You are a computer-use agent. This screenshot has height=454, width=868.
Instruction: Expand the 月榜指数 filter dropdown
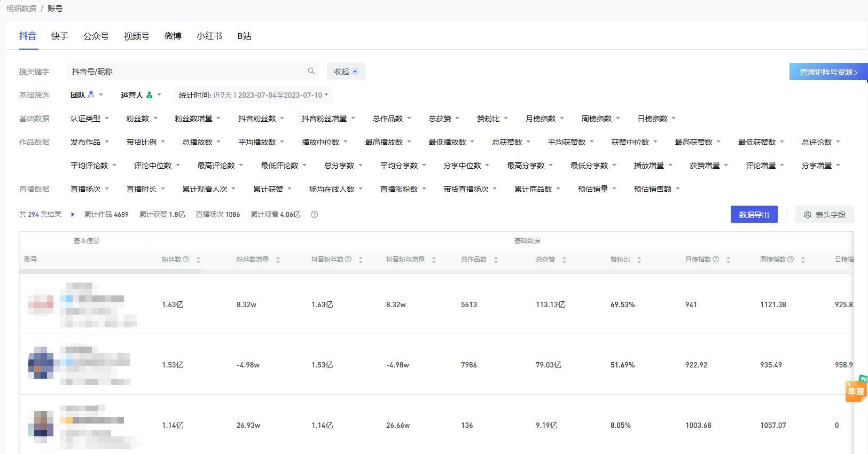click(545, 119)
